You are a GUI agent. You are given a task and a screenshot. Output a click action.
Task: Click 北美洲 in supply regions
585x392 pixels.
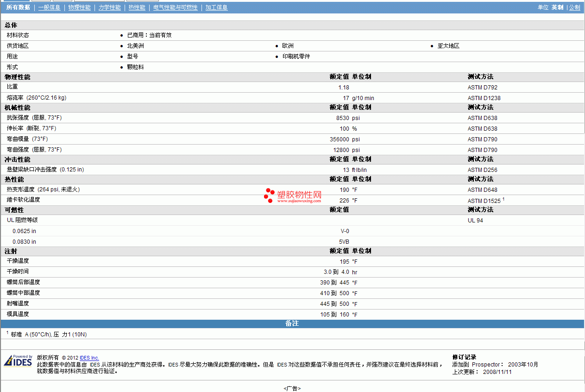click(135, 46)
